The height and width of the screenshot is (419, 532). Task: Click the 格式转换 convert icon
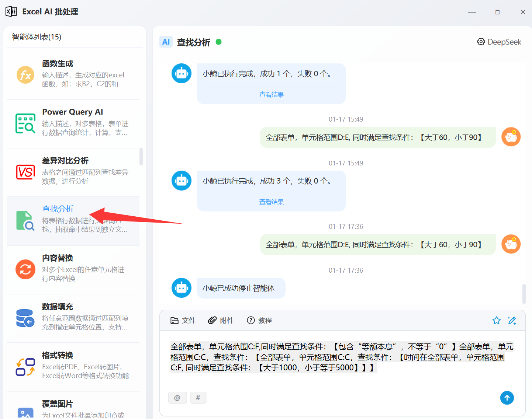25,367
